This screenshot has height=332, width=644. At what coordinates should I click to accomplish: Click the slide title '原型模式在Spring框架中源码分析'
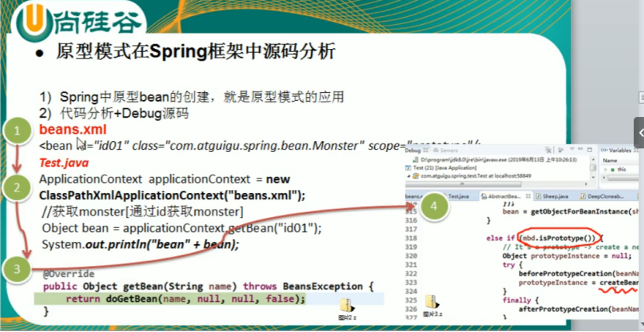pos(196,53)
